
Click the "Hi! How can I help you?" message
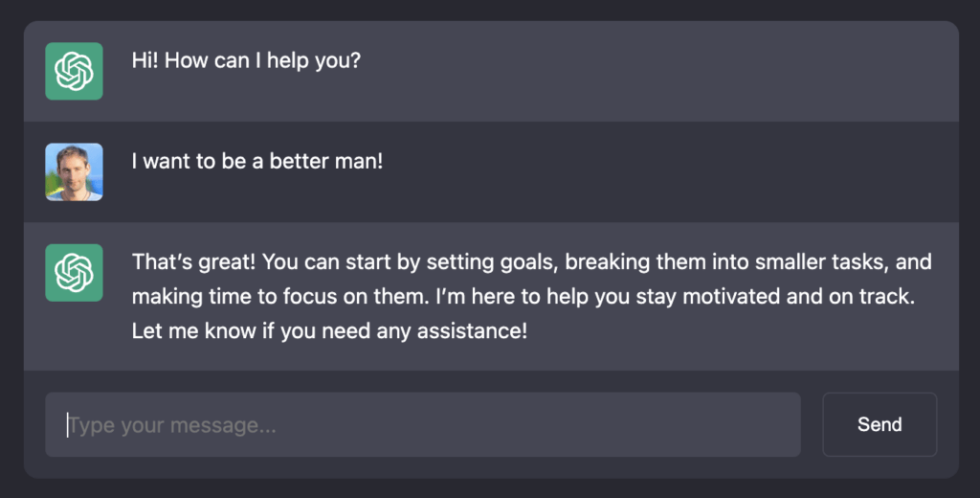coord(246,60)
